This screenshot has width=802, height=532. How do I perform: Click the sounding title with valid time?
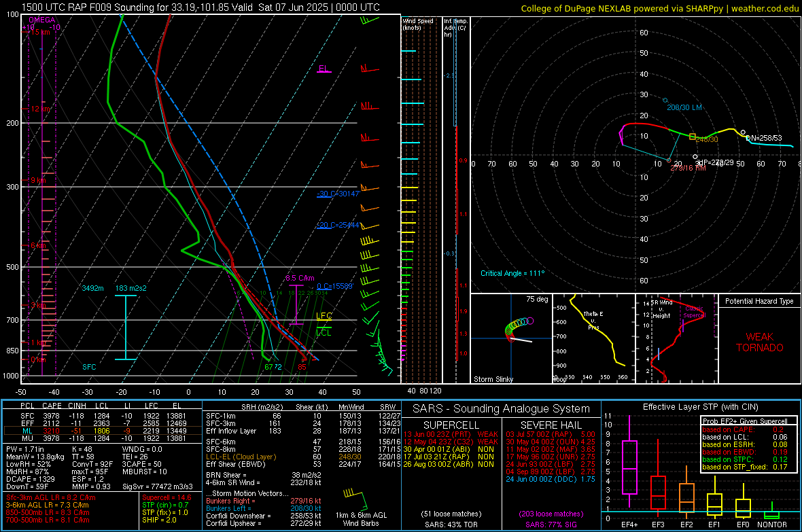click(x=201, y=7)
